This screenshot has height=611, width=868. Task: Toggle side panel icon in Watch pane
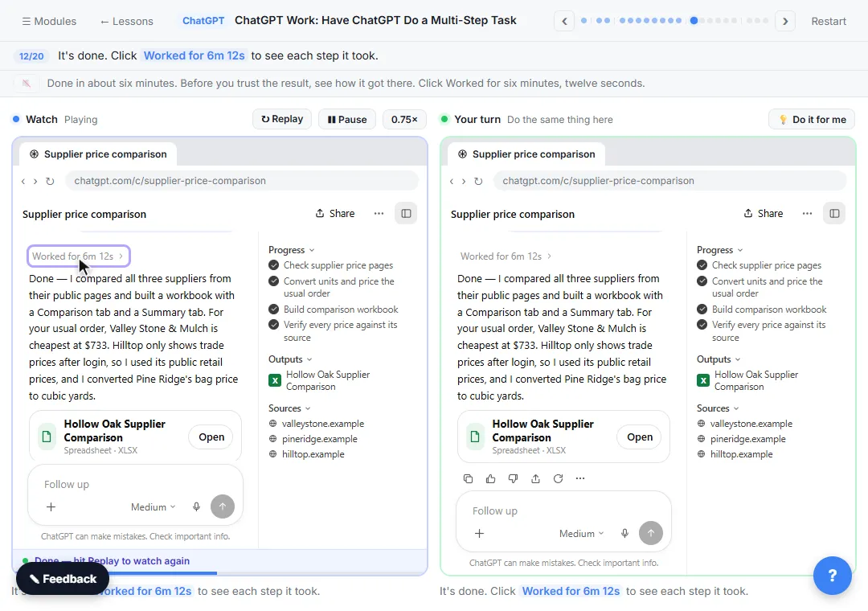(x=406, y=213)
